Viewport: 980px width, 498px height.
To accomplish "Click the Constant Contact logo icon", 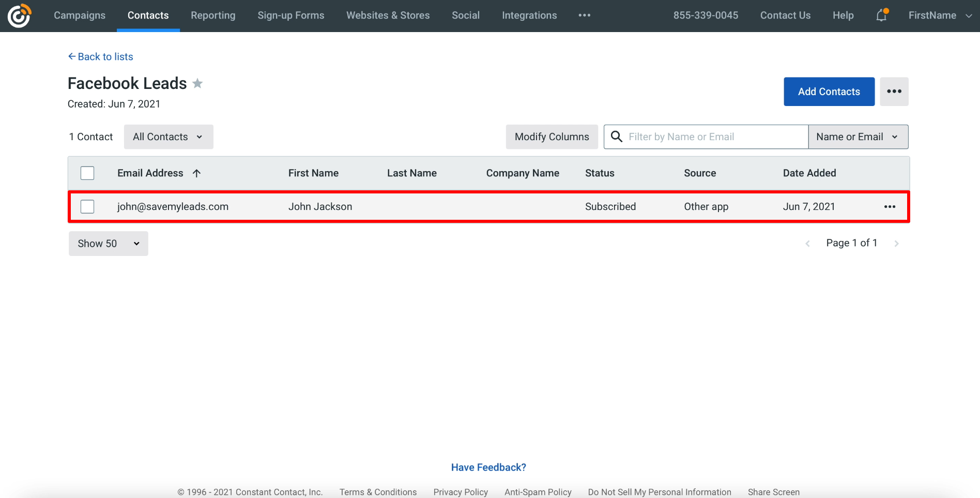I will tap(20, 16).
